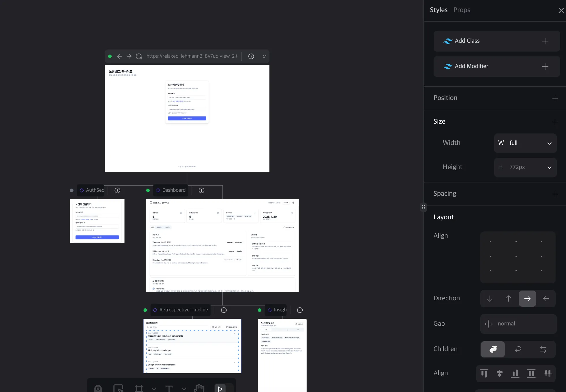Screen dimensions: 566x392
Task: Open info for Dashboard component
Action: 202,190
